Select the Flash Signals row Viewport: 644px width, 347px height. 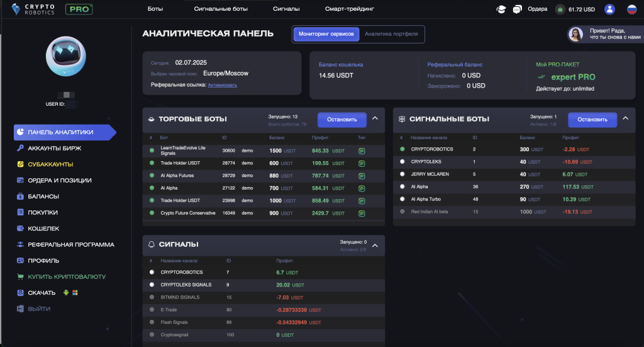click(x=264, y=322)
